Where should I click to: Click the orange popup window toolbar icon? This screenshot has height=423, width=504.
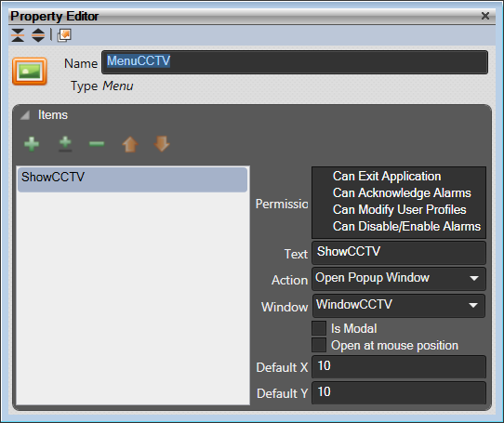(x=64, y=35)
